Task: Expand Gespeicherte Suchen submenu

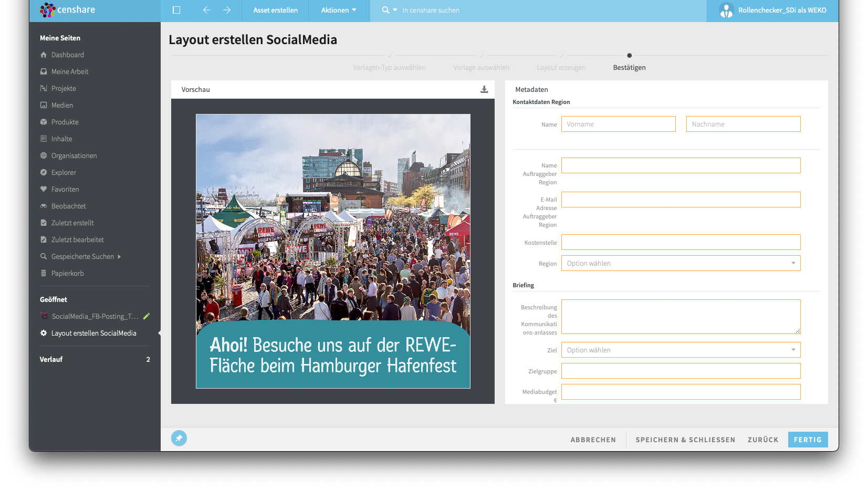Action: point(119,257)
